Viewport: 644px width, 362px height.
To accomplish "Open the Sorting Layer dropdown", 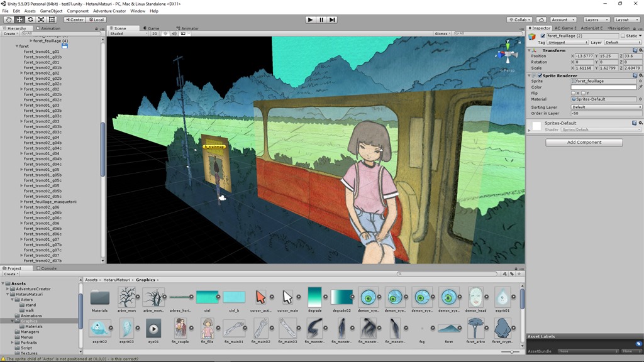I will click(x=606, y=107).
